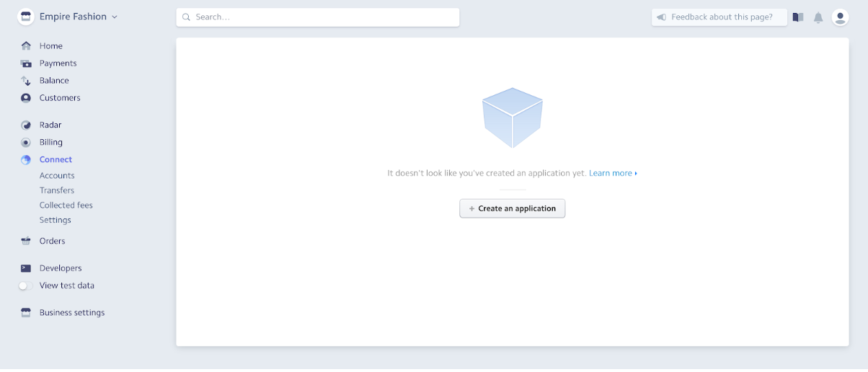
Task: Open Accounts under Connect
Action: point(57,176)
